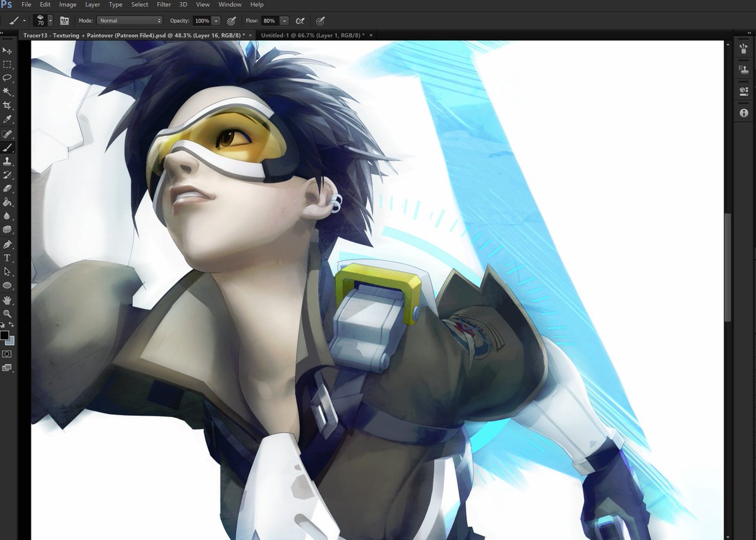Open the Help menu
The width and height of the screenshot is (756, 540).
(x=257, y=4)
